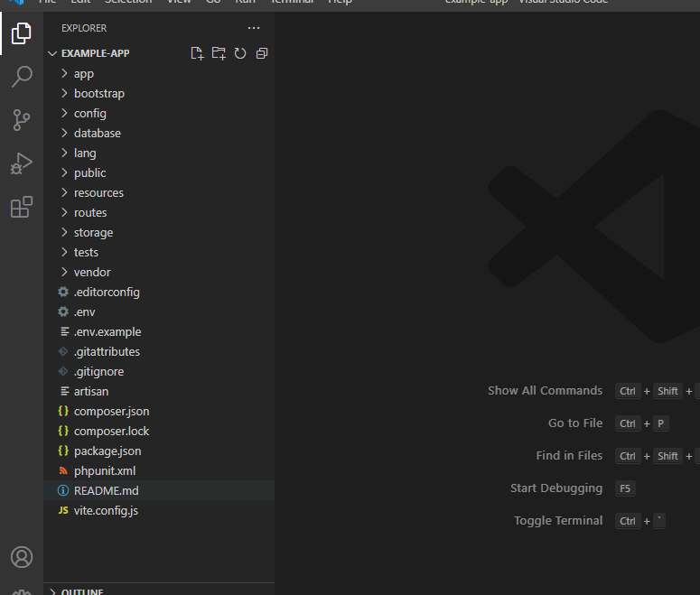
Task: Click the Show All Commands hint
Action: click(545, 391)
